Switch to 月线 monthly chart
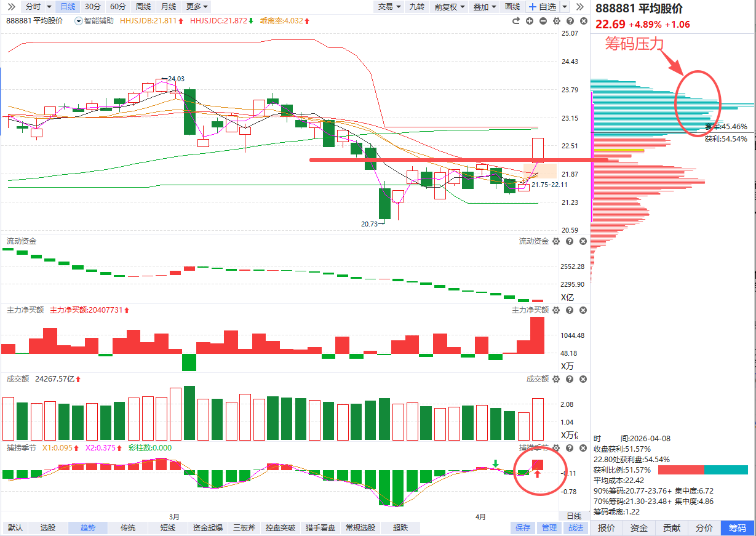Viewport: 756px width, 536px height. point(168,7)
